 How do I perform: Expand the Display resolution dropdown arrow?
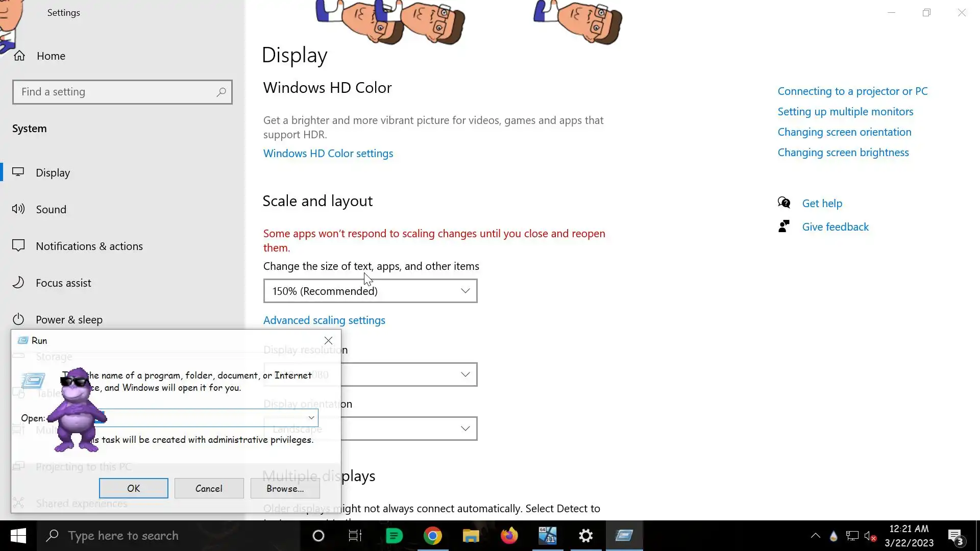point(465,374)
